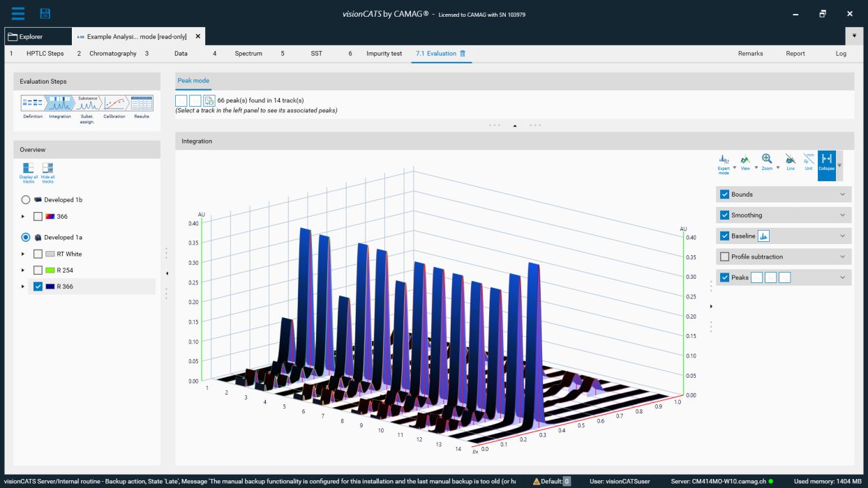Click the Integration step icon
868x488 pixels.
pos(61,104)
